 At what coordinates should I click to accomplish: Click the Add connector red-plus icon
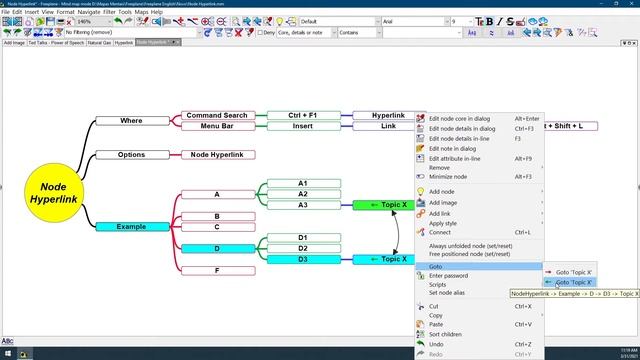click(178, 21)
